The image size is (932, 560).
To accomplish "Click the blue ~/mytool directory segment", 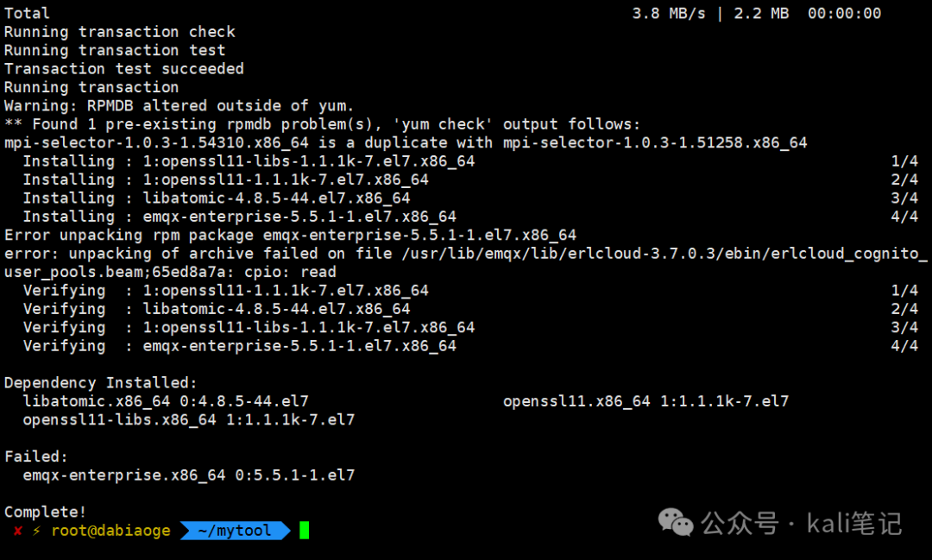I will pyautogui.click(x=235, y=531).
